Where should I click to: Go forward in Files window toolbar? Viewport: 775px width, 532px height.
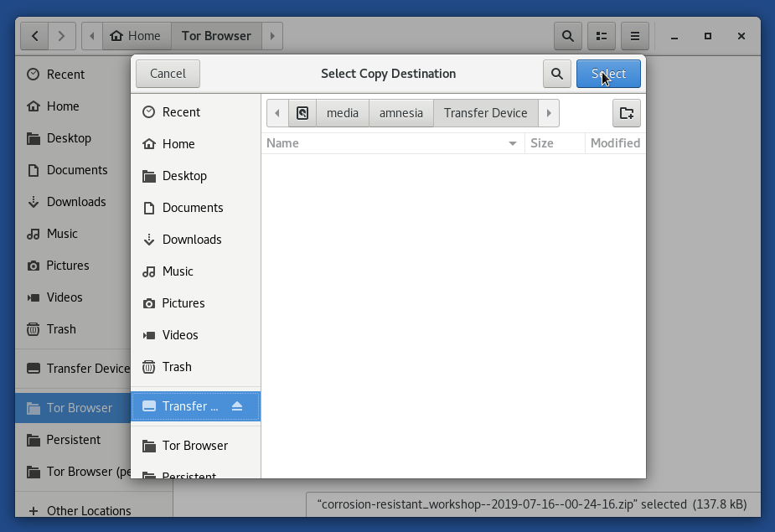click(62, 36)
